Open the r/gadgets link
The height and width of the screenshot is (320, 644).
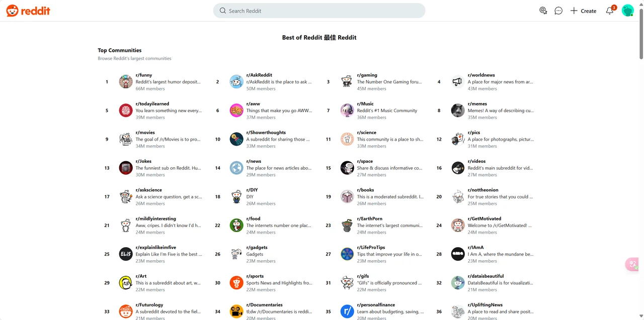click(x=257, y=247)
